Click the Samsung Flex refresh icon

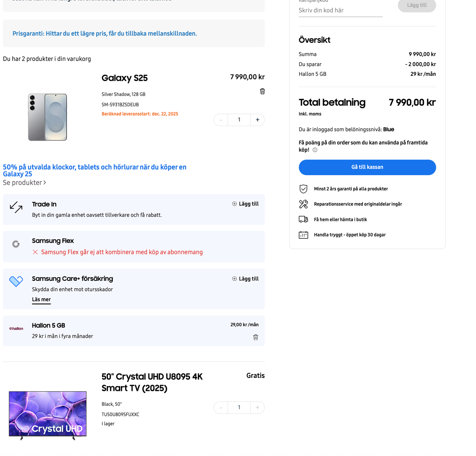pos(16,244)
